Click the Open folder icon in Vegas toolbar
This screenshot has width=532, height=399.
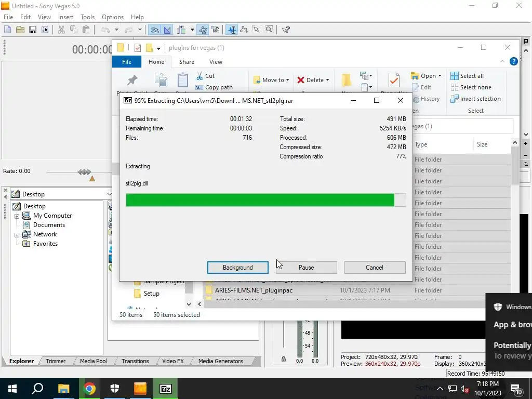tap(20, 30)
